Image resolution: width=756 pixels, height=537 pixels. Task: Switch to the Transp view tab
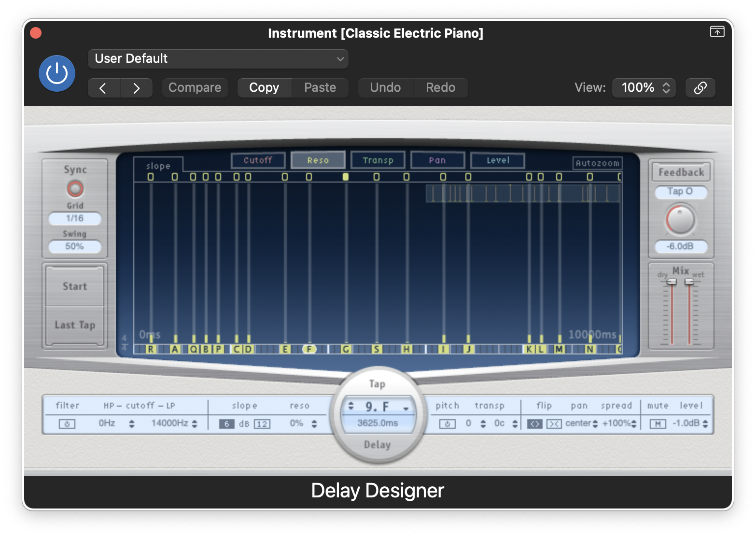click(x=378, y=160)
